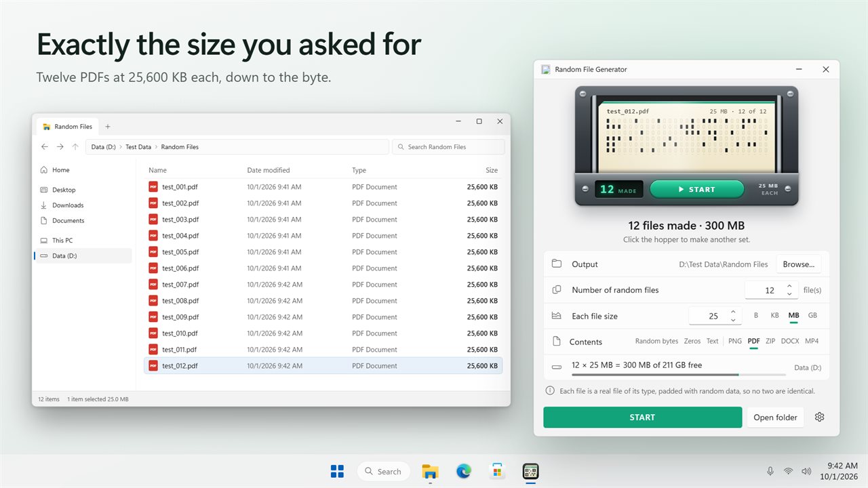
Task: Click the green START button on the hopper
Action: click(x=696, y=189)
